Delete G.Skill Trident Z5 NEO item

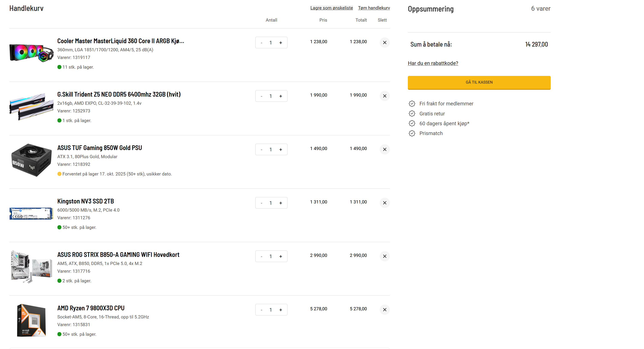385,96
